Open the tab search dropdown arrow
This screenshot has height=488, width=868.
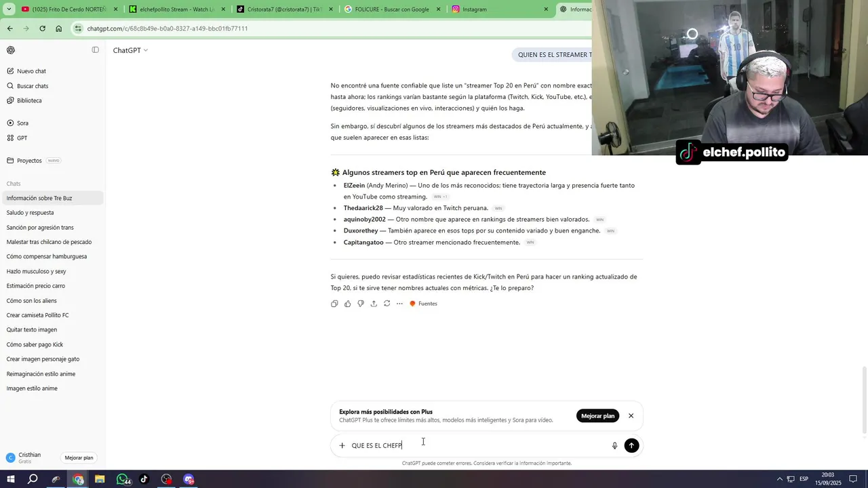coord(9,9)
